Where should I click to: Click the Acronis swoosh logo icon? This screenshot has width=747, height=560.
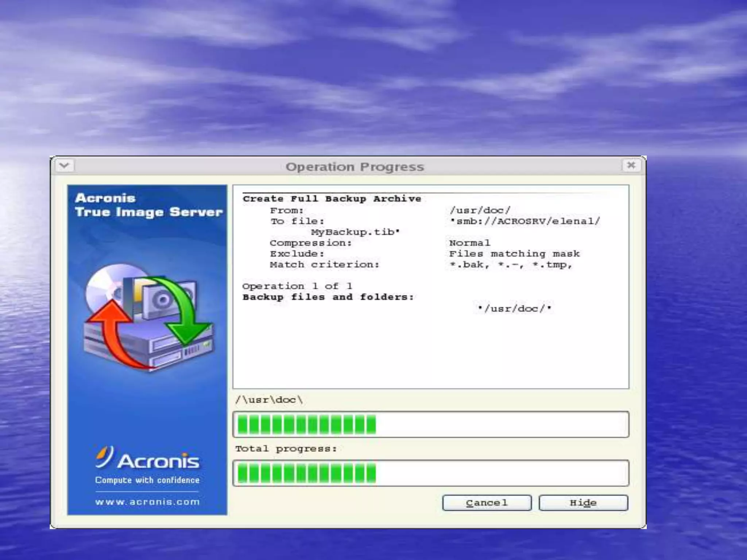pyautogui.click(x=104, y=456)
